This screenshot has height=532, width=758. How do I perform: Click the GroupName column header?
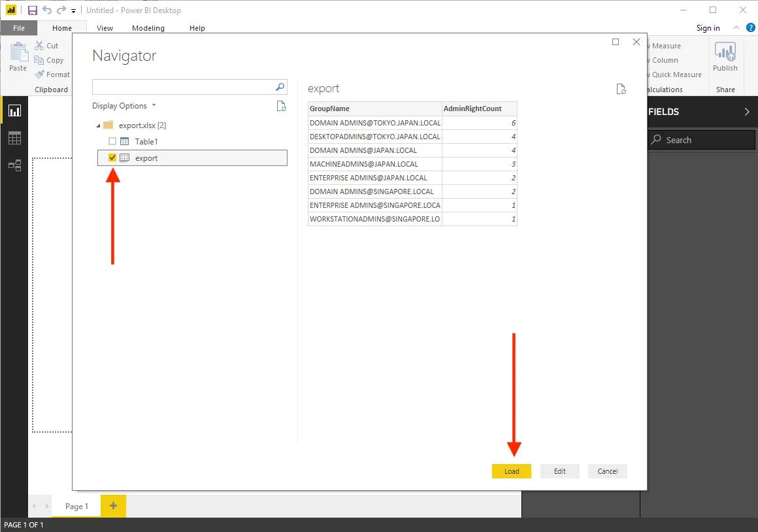pos(374,108)
